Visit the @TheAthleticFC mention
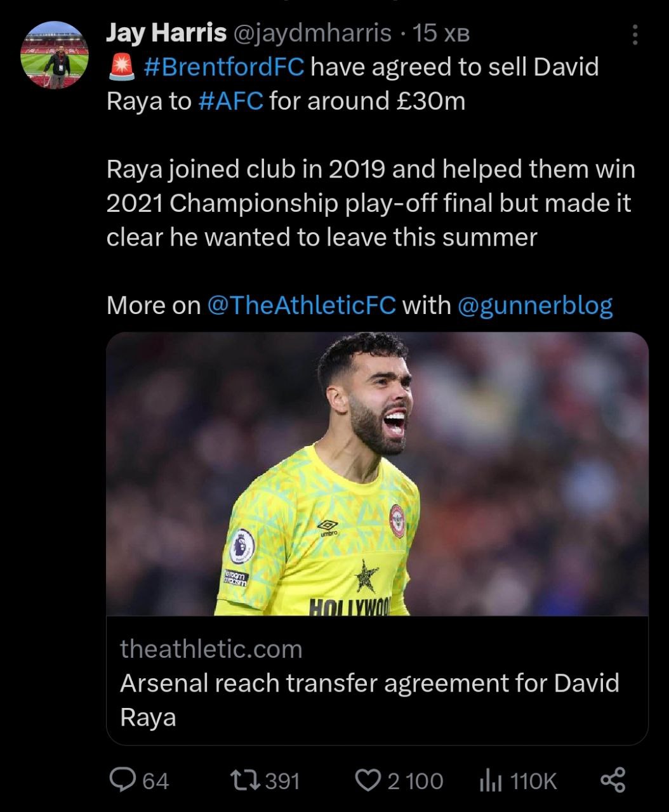This screenshot has width=669, height=812. [301, 305]
